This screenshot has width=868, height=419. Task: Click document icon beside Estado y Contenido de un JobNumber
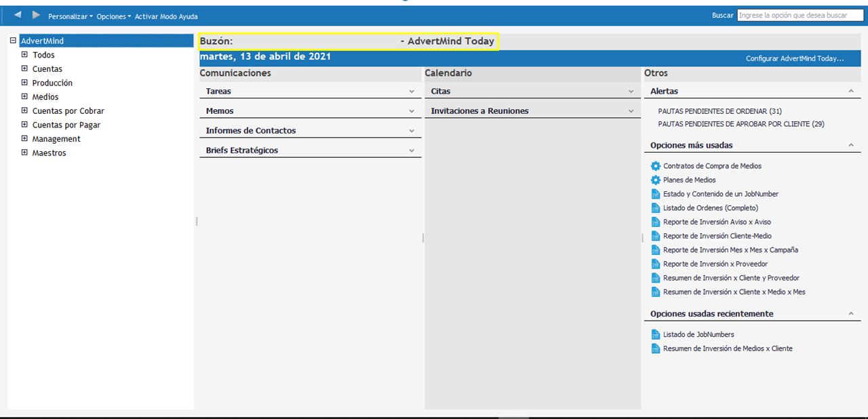point(655,195)
